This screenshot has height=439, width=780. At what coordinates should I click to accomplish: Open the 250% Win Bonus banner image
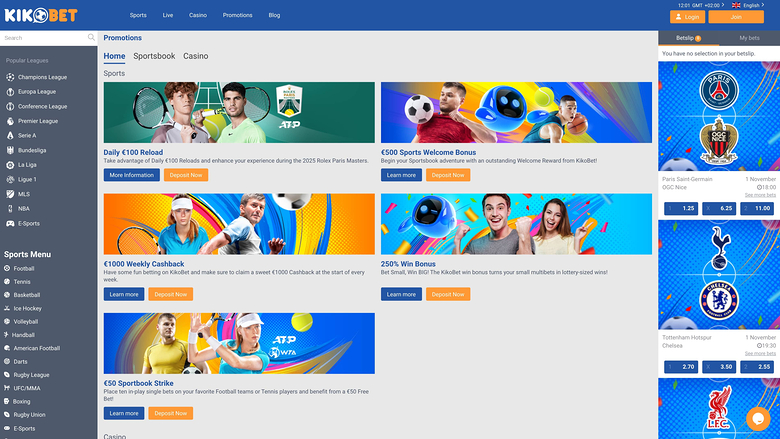coord(516,224)
